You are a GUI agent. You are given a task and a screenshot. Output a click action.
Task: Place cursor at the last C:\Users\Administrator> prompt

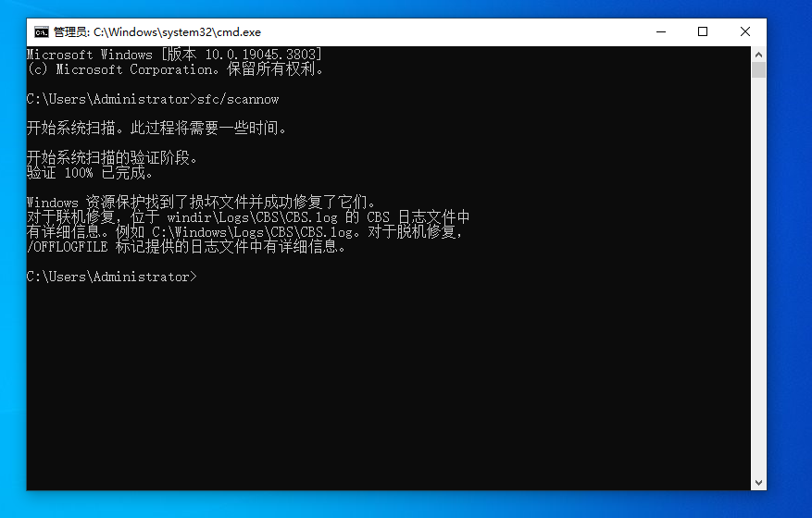coord(112,277)
